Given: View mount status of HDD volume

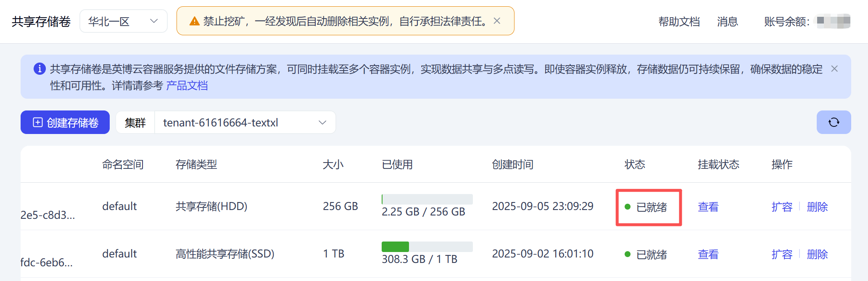Looking at the screenshot, I should click(x=708, y=207).
